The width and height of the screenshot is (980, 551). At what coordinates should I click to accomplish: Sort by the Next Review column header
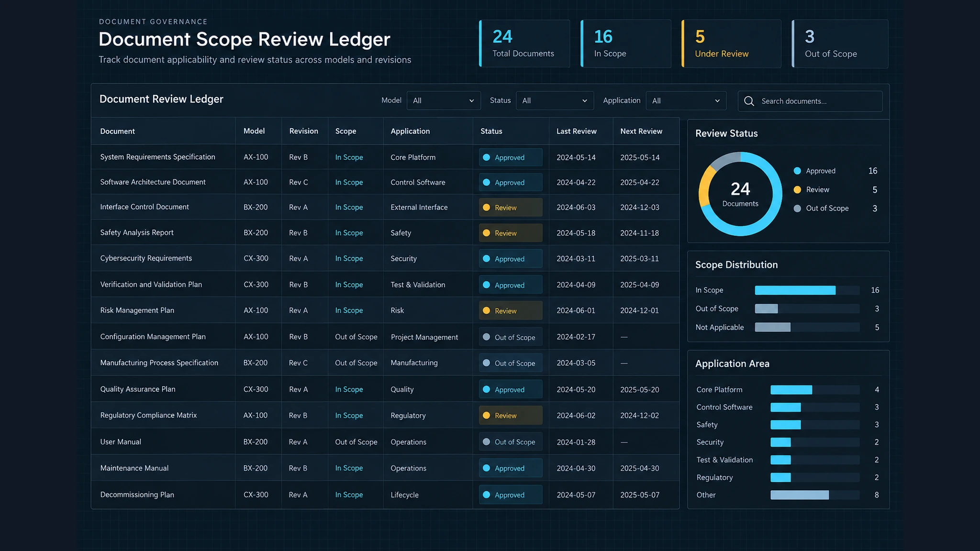pyautogui.click(x=641, y=131)
